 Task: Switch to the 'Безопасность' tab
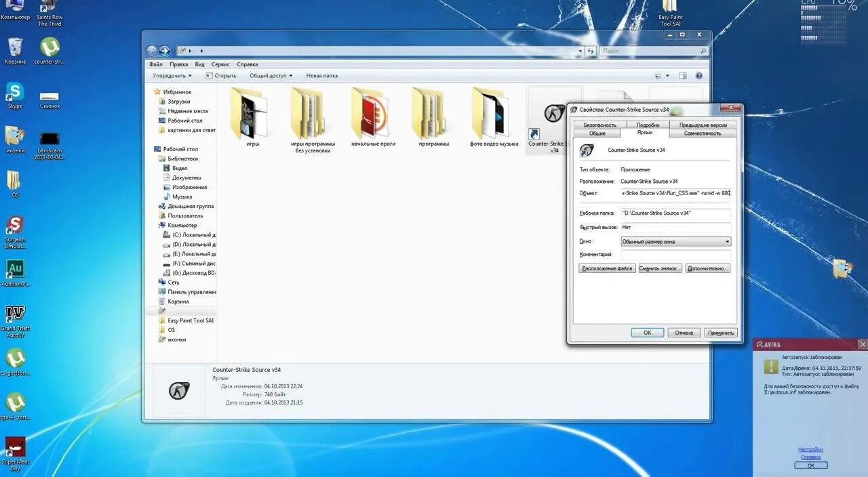click(x=600, y=125)
